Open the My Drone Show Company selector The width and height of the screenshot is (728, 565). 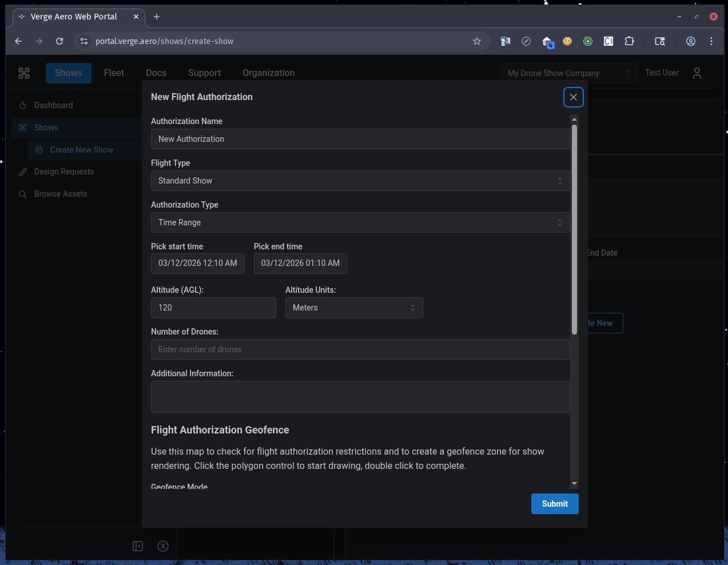coord(568,73)
